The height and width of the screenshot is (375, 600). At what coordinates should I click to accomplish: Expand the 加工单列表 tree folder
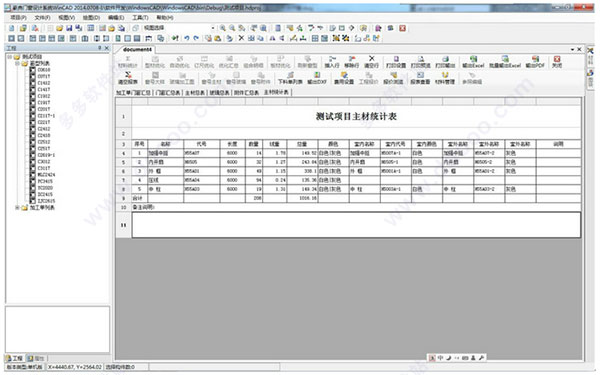pyautogui.click(x=17, y=207)
